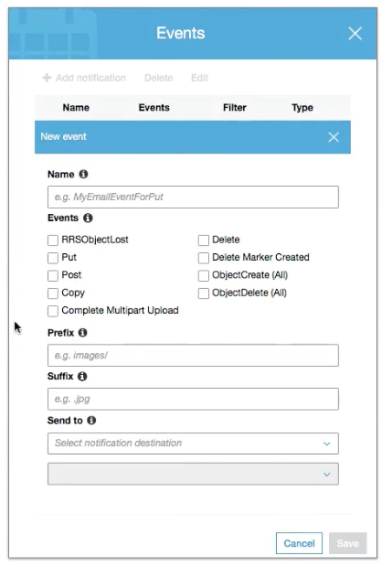Image resolution: width=392 pixels, height=577 pixels.
Task: Click the info icon beside Name
Action: (x=83, y=174)
